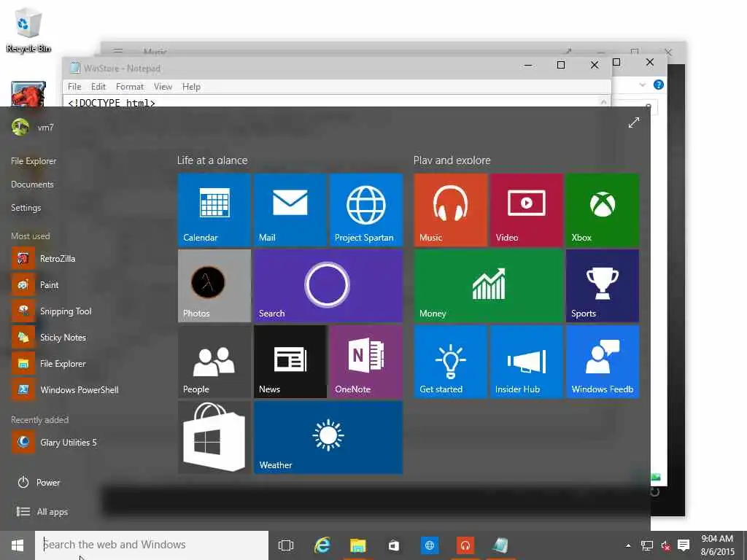Open the Mail tile
This screenshot has width=747, height=560.
290,209
